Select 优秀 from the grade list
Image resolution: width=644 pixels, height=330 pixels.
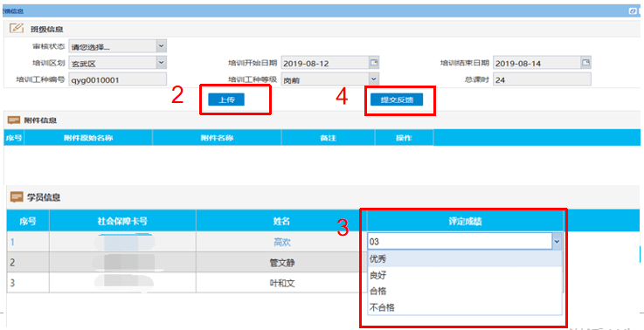click(x=465, y=259)
